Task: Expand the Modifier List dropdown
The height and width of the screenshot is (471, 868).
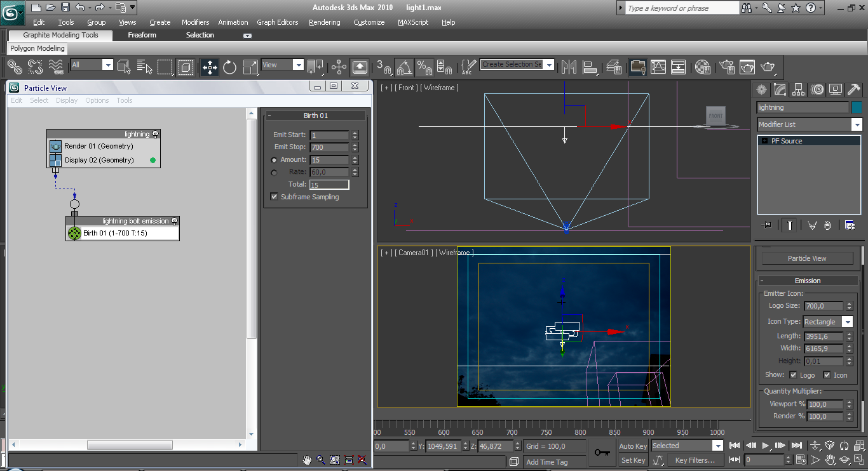Action: pyautogui.click(x=857, y=124)
